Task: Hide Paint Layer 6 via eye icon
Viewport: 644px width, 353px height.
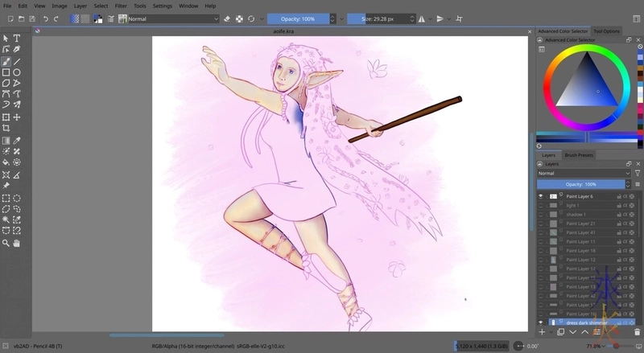Action: click(x=541, y=196)
